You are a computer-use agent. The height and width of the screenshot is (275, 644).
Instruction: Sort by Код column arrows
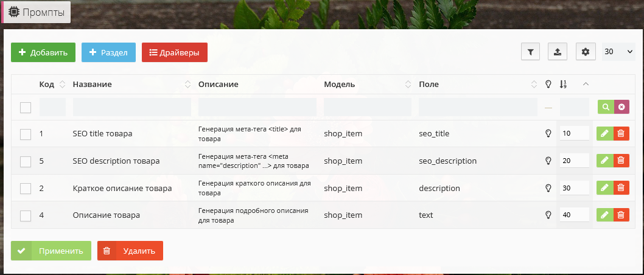point(62,84)
